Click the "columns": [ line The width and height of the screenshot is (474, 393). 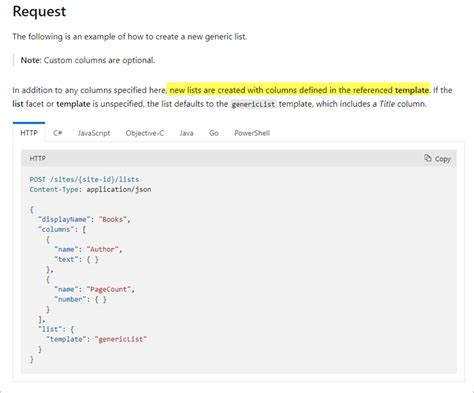click(x=62, y=229)
